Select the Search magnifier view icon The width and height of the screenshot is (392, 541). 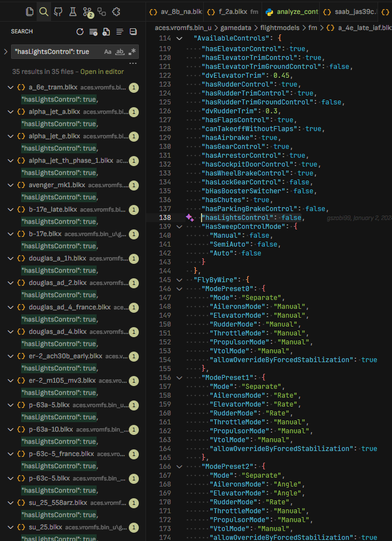tap(43, 12)
